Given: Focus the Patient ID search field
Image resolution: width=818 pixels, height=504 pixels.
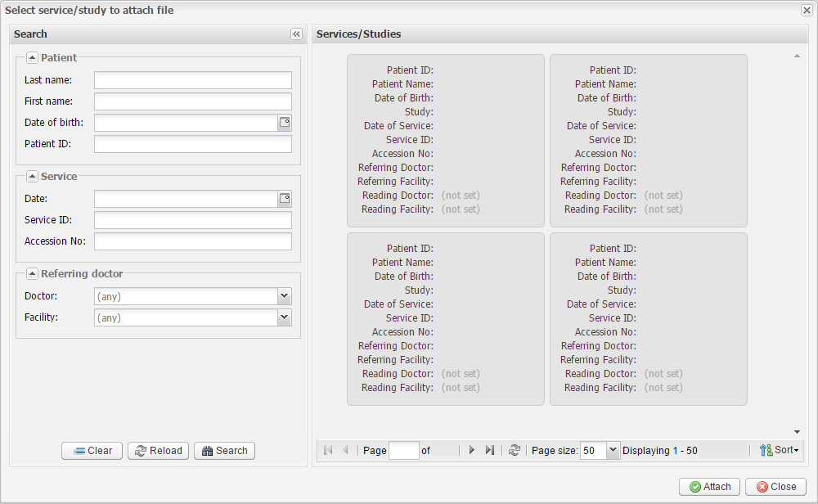Looking at the screenshot, I should pyautogui.click(x=193, y=145).
